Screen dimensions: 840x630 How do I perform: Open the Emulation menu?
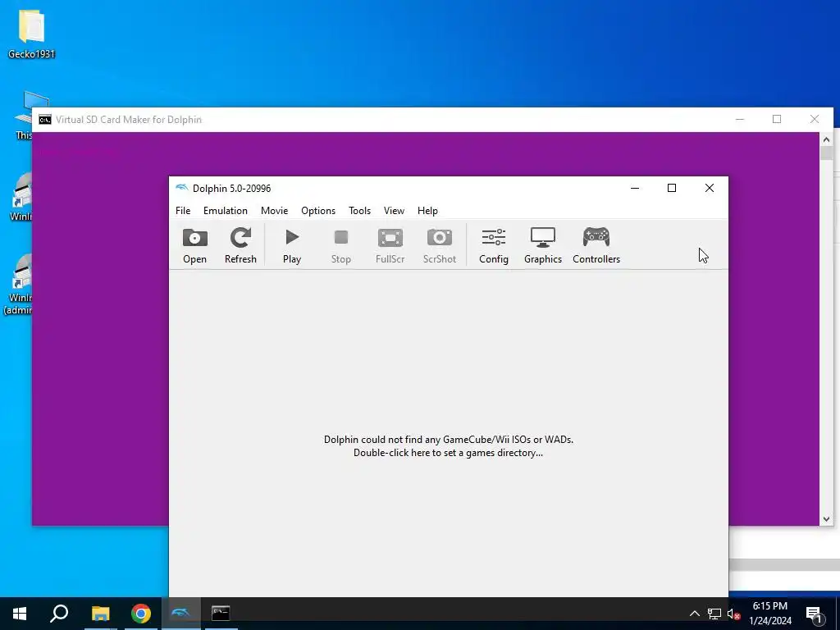pos(225,211)
